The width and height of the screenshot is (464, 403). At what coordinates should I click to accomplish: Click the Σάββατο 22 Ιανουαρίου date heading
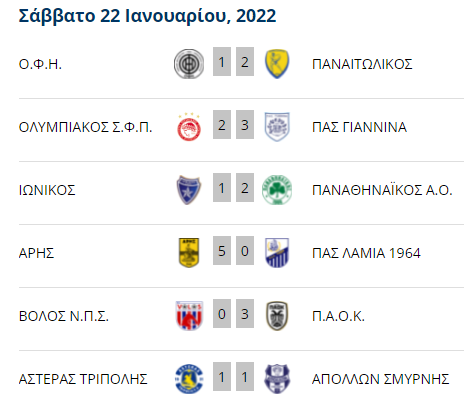coord(147,16)
